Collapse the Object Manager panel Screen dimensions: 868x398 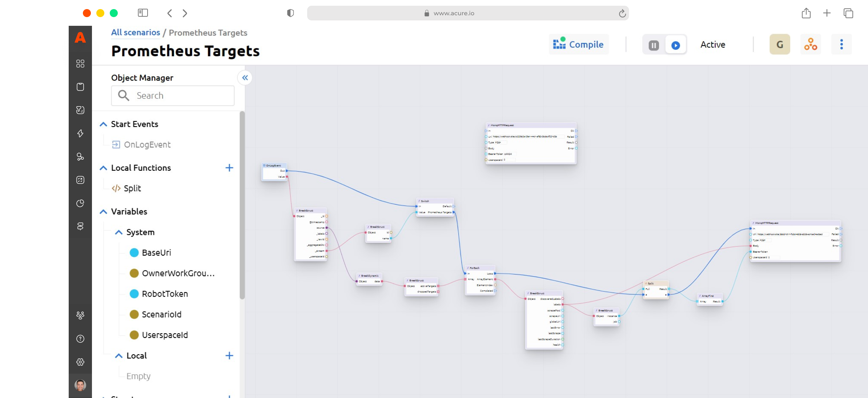pyautogui.click(x=245, y=77)
